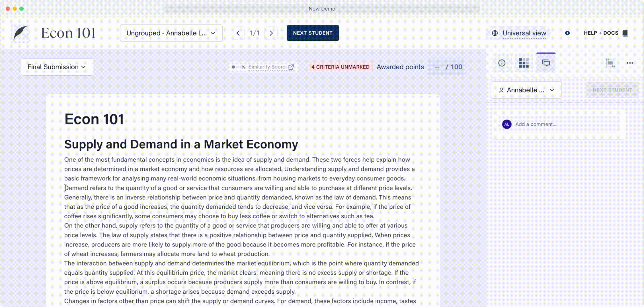The height and width of the screenshot is (307, 644).
Task: Click the feather logo icon
Action: click(x=20, y=33)
